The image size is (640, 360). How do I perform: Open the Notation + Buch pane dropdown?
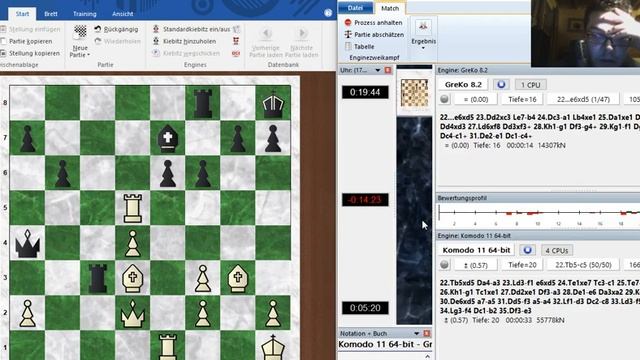[x=416, y=333]
